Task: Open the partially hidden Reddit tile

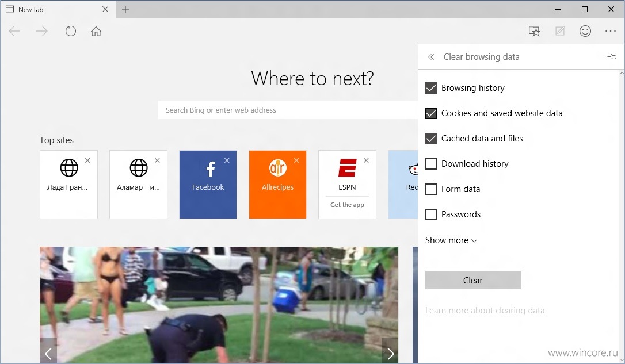Action: (x=403, y=185)
